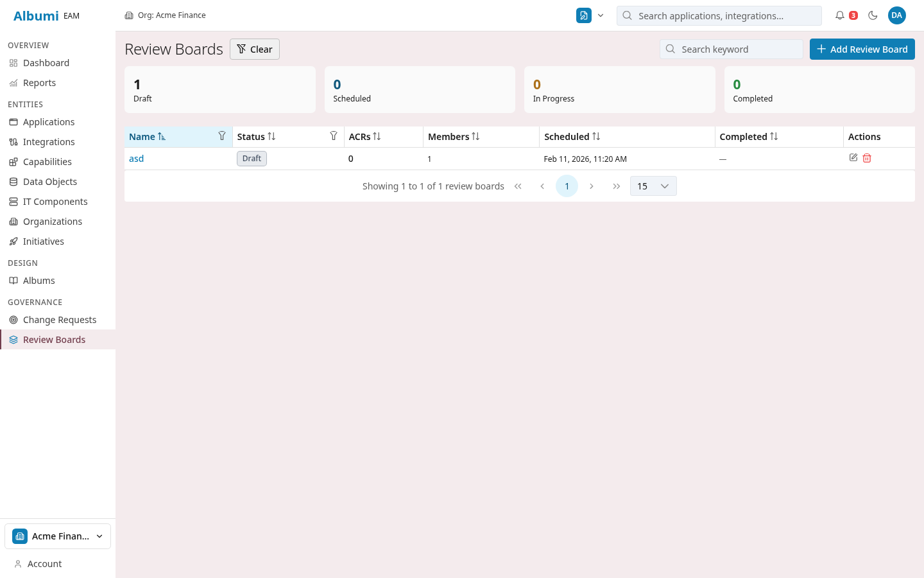Click the red delete trash icon
Screen dimensions: 924x578
[867, 158]
